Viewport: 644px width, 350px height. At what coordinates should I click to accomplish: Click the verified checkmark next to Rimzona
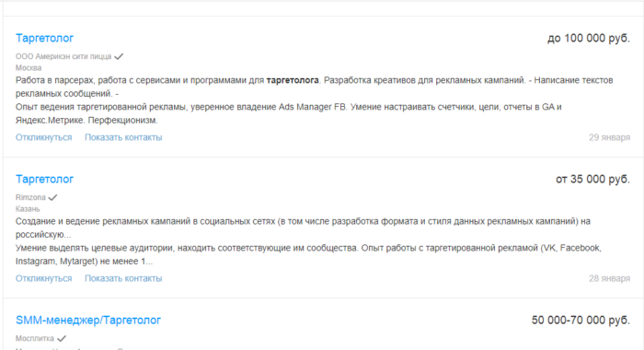click(52, 197)
